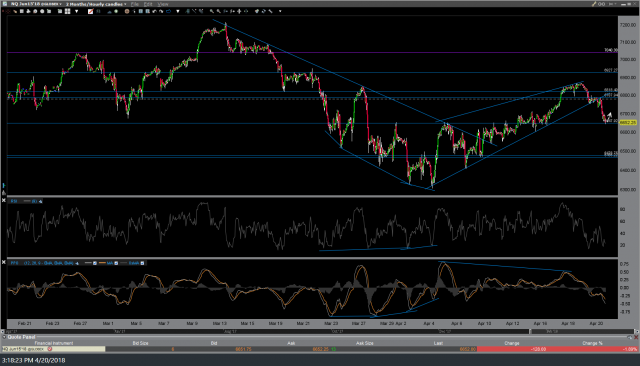
Task: Click the orange circle toolbar icon
Action: 127,11
